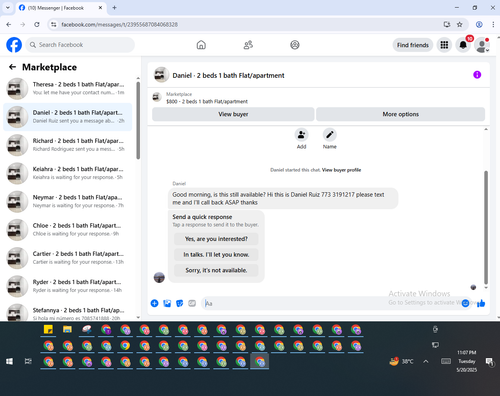
Task: Open the Home feed icon
Action: pos(201,45)
